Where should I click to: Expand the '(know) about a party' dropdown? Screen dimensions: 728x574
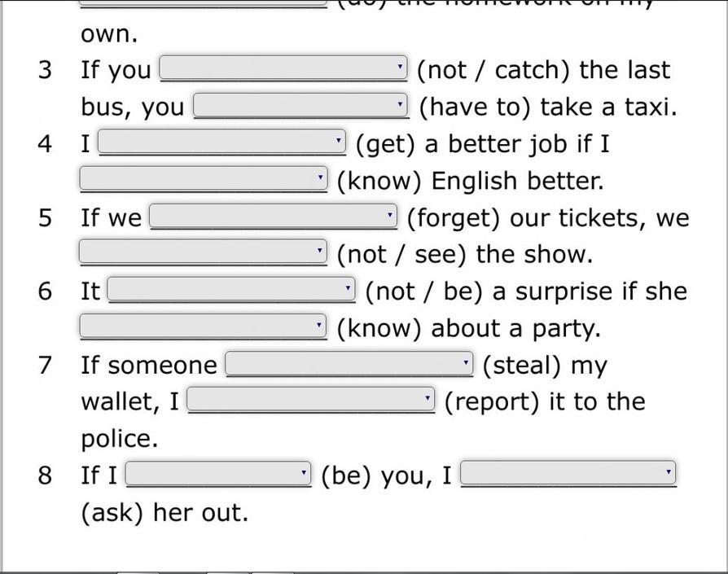[x=204, y=327]
